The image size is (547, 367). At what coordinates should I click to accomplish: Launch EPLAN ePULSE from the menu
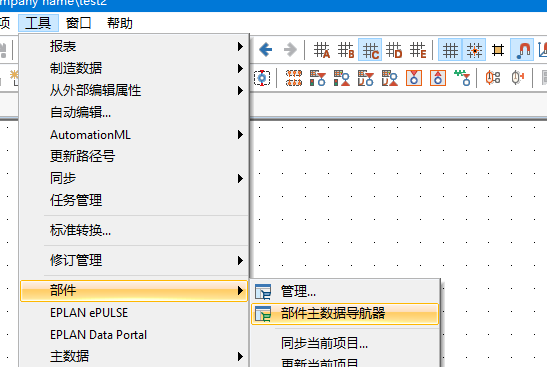(134, 313)
